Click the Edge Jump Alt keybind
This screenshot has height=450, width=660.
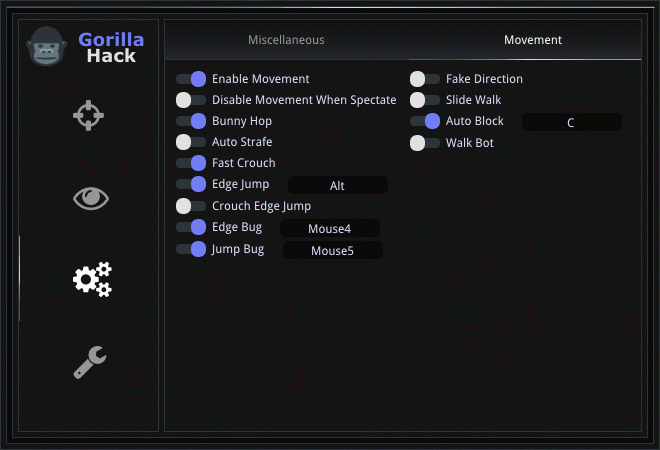tap(337, 185)
